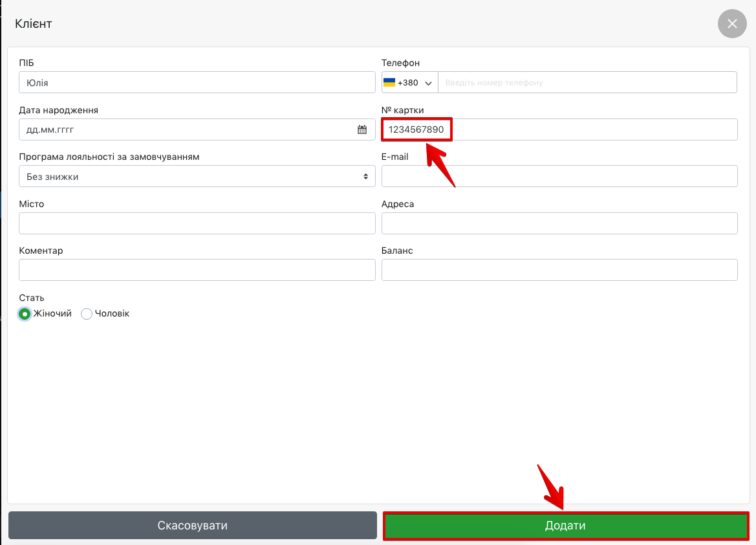This screenshot has height=545, width=756.
Task: Click the Адреса input field
Action: (x=559, y=223)
